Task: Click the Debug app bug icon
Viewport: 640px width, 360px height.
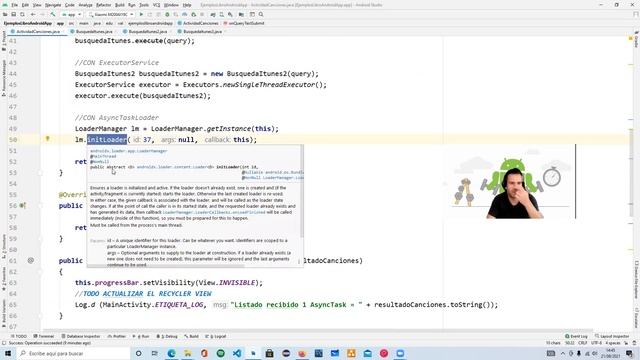Action: (x=167, y=14)
